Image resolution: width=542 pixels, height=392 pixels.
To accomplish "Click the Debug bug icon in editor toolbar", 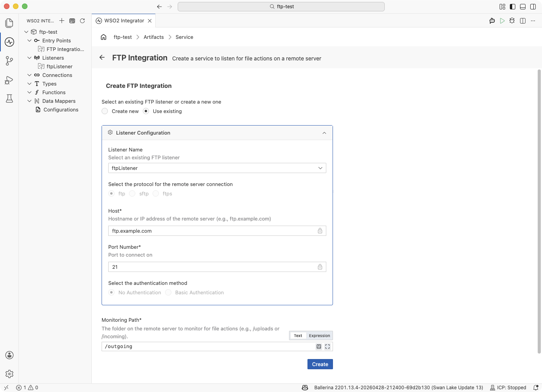I will 512,21.
